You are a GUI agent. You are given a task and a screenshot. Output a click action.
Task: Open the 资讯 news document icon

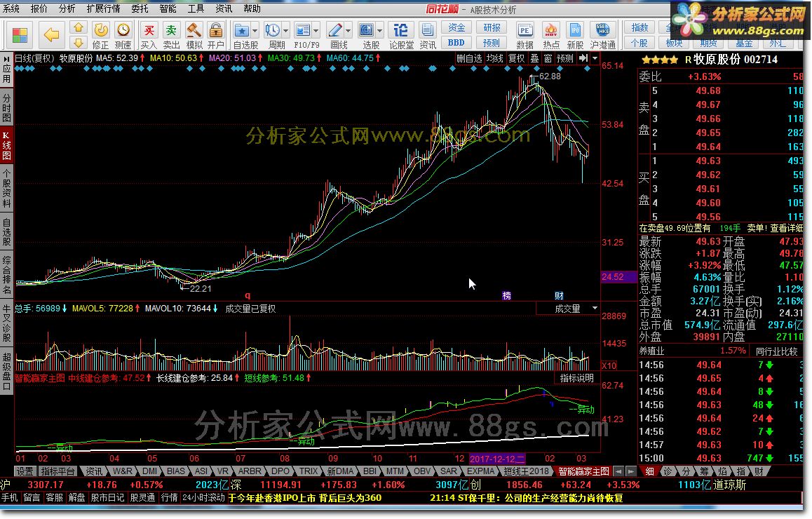point(427,30)
